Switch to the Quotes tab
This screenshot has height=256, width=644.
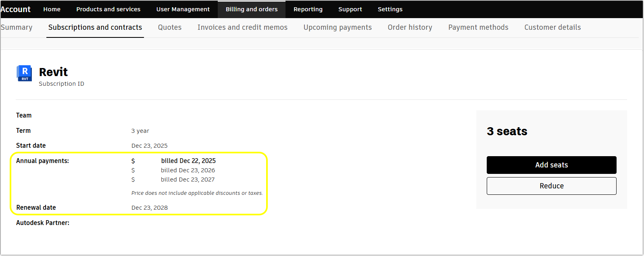170,27
